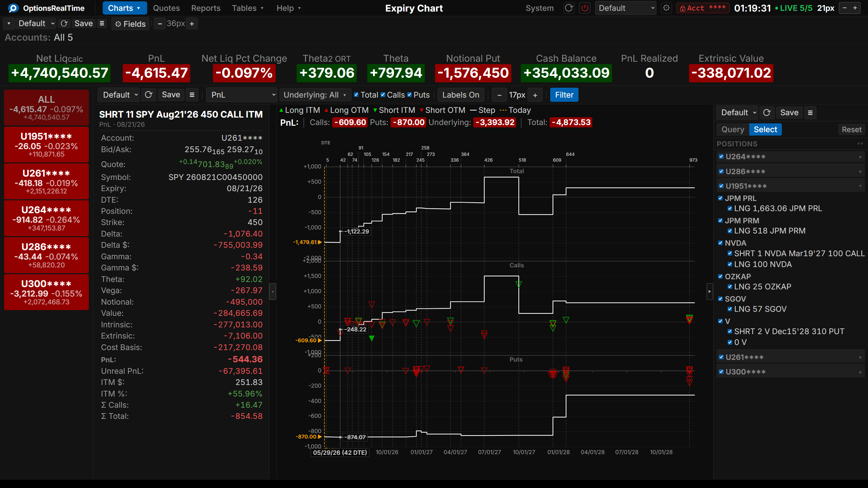
Task: Save the chart layout
Action: (171, 95)
